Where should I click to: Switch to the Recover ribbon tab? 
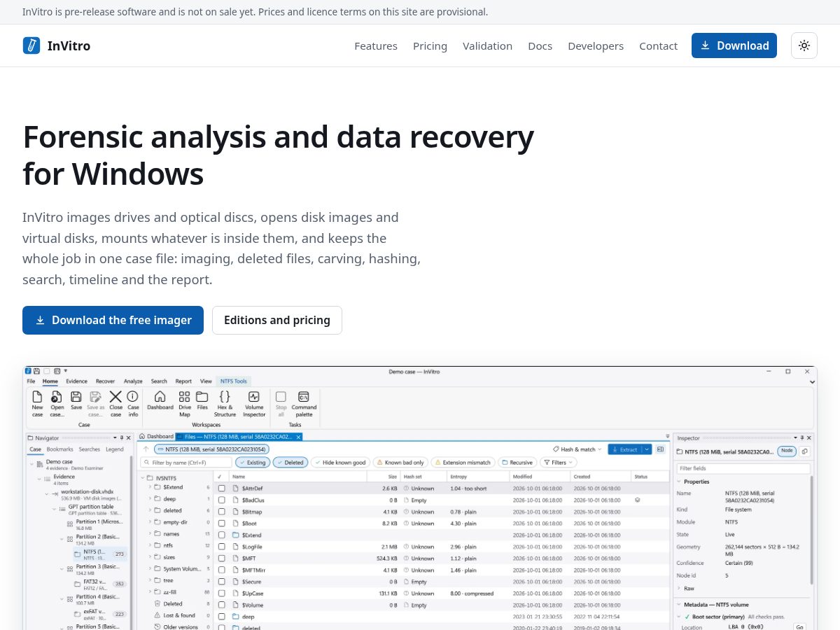point(105,381)
